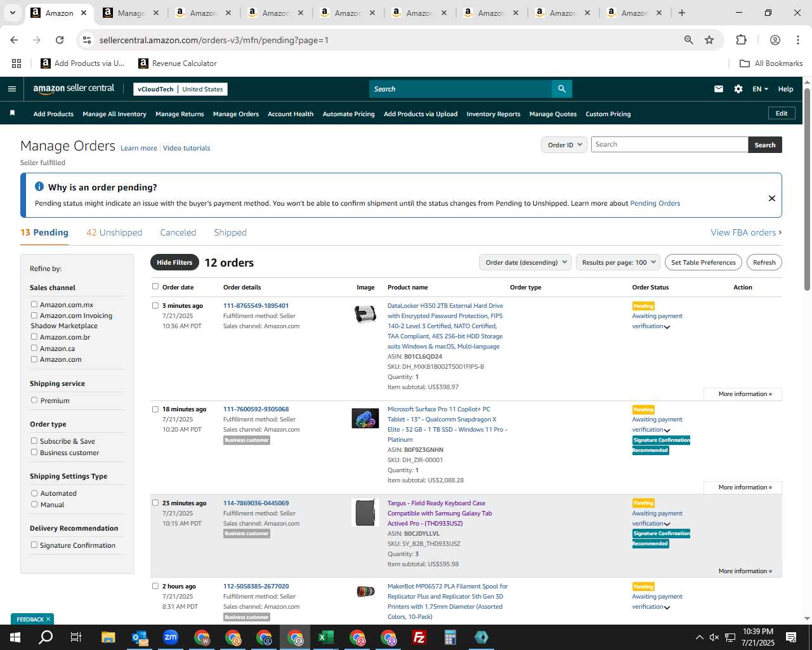The height and width of the screenshot is (650, 812).
Task: Bookmark this page with the star icon
Action: point(709,40)
